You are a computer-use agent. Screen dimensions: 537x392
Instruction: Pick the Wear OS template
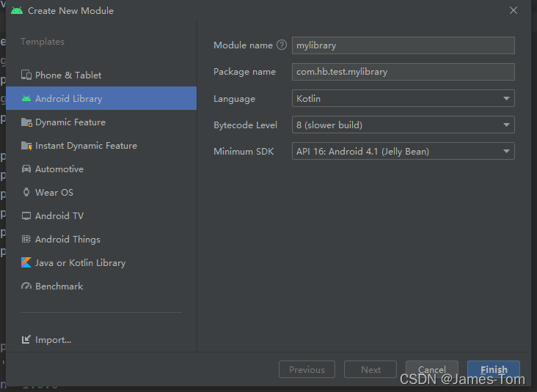[x=101, y=192]
